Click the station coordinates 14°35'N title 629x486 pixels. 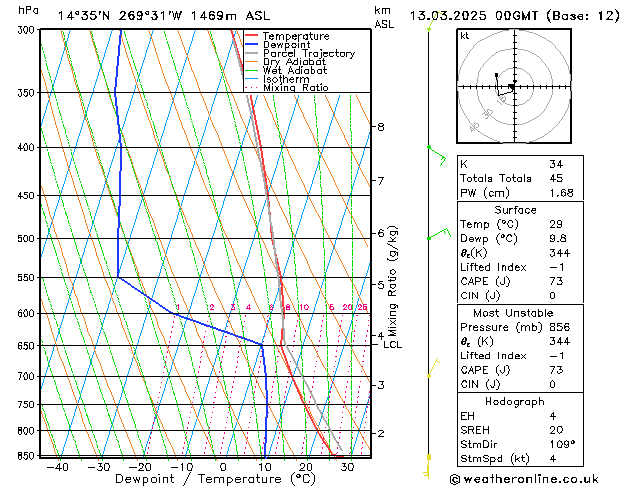click(x=164, y=16)
